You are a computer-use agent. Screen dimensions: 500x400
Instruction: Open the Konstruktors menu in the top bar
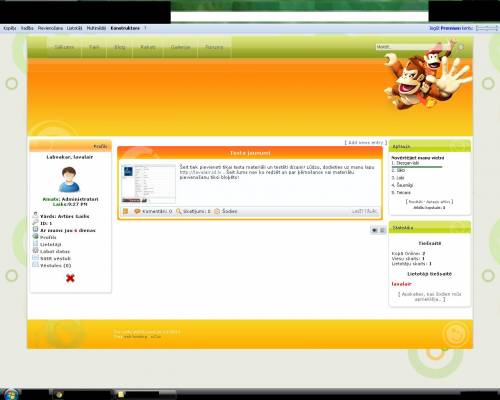(x=125, y=28)
